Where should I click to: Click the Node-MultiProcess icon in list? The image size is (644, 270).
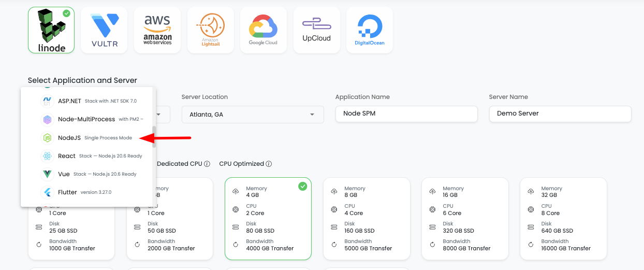pyautogui.click(x=47, y=119)
